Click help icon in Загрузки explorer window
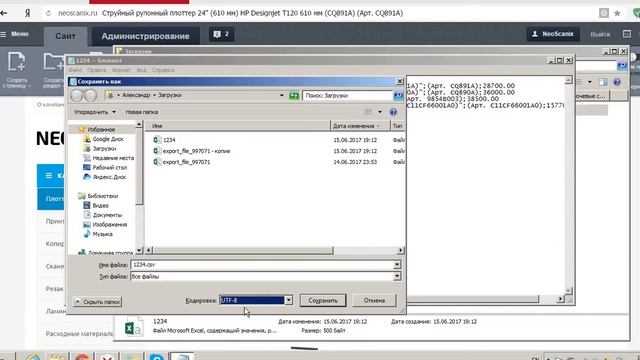Screen dimensions: 640x360 617,82
